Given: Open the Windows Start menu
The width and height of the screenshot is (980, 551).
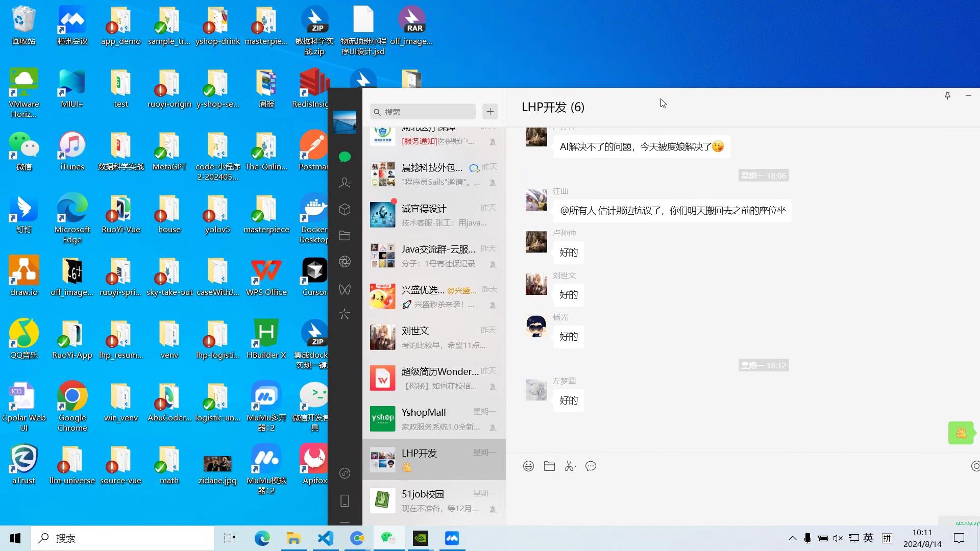Looking at the screenshot, I should [x=15, y=538].
